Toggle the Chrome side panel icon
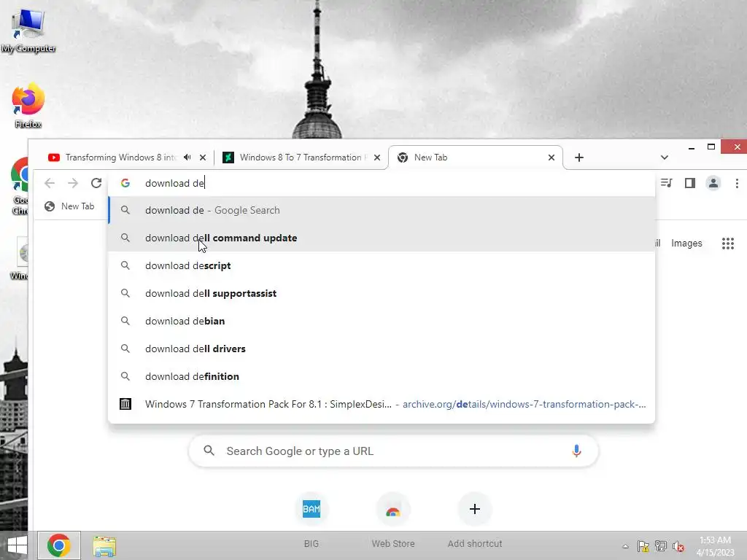The width and height of the screenshot is (747, 560). (690, 183)
